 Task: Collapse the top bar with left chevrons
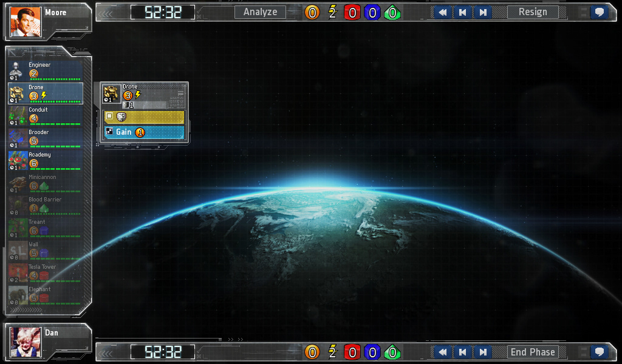pyautogui.click(x=106, y=14)
